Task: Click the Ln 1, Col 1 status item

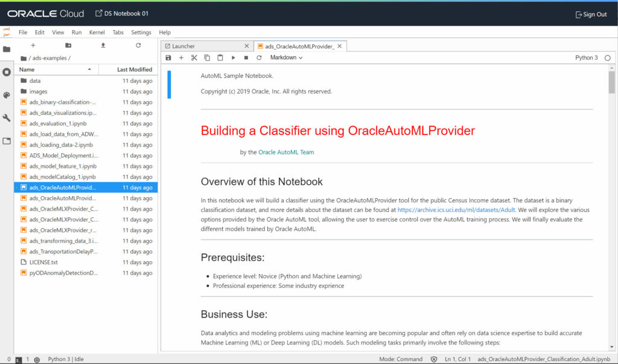Action: (x=457, y=359)
